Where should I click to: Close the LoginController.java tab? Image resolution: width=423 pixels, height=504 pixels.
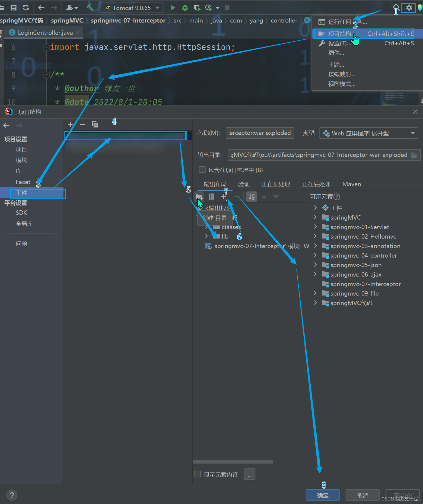[x=78, y=32]
